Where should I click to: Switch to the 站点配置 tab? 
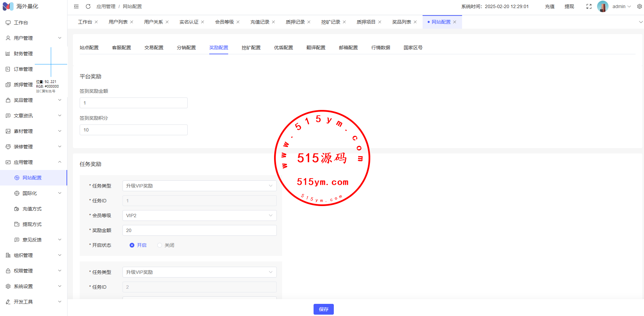pos(89,48)
